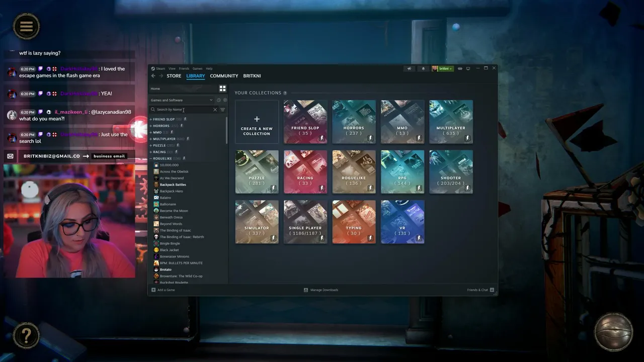Image resolution: width=644 pixels, height=362 pixels.
Task: Click the Manage Downloads icon
Action: pos(306,290)
